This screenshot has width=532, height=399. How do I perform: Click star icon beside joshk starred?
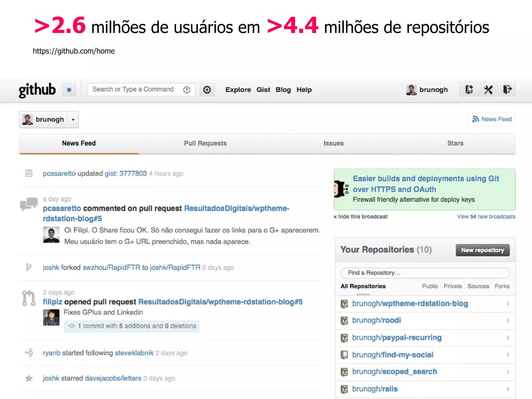tap(29, 378)
